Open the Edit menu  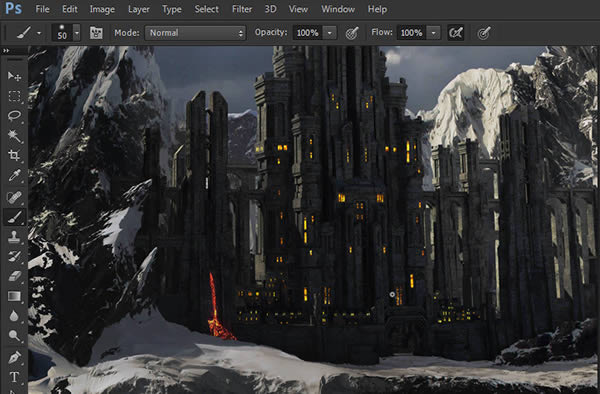tap(70, 9)
